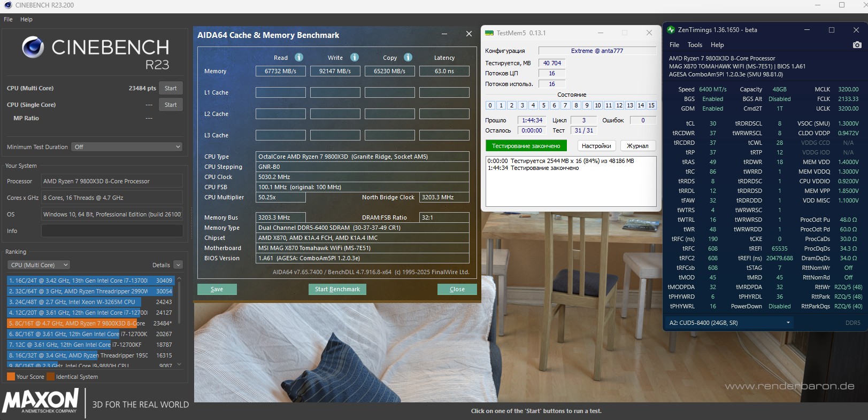
Task: Click the tREFI value 65535 in ZenTimings
Action: 780,248
